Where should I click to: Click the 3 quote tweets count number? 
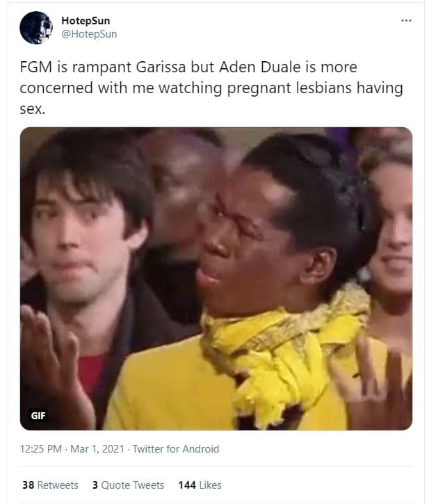pos(95,485)
